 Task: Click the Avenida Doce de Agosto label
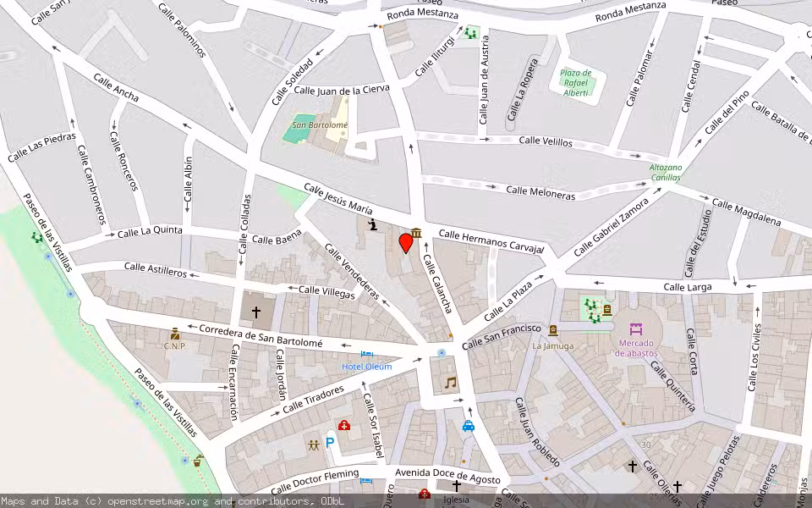coord(447,476)
